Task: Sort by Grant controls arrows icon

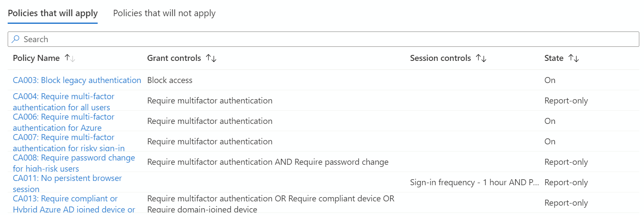Action: pyautogui.click(x=211, y=58)
